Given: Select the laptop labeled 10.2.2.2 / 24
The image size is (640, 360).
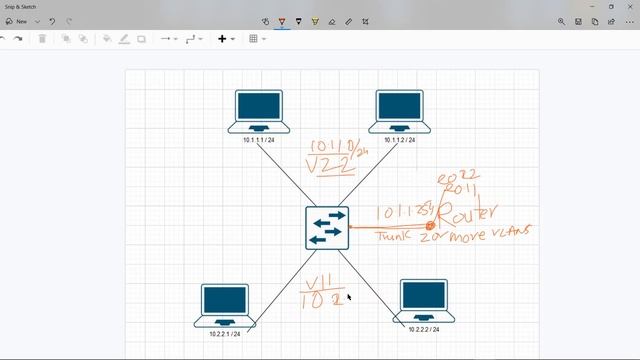Looking at the screenshot, I should coord(424,301).
